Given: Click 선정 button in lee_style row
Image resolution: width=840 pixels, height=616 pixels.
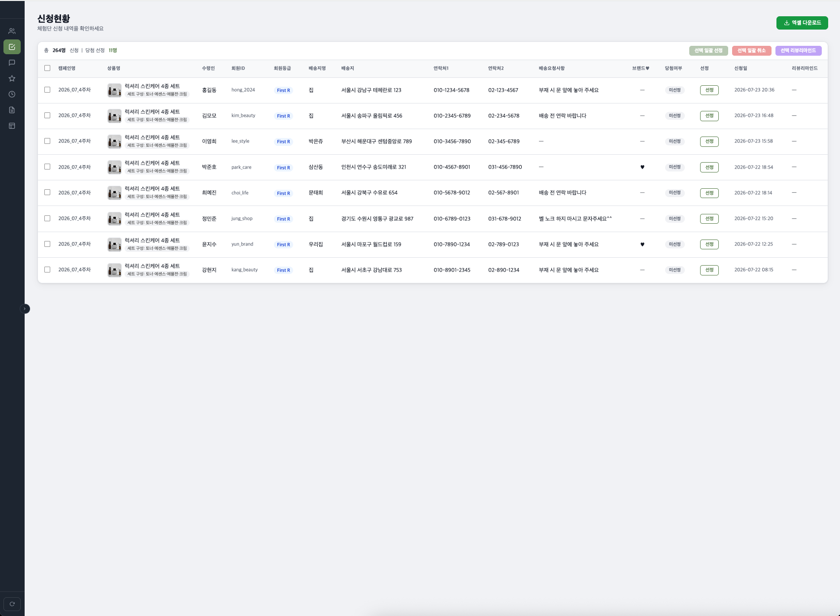Looking at the screenshot, I should tap(709, 141).
